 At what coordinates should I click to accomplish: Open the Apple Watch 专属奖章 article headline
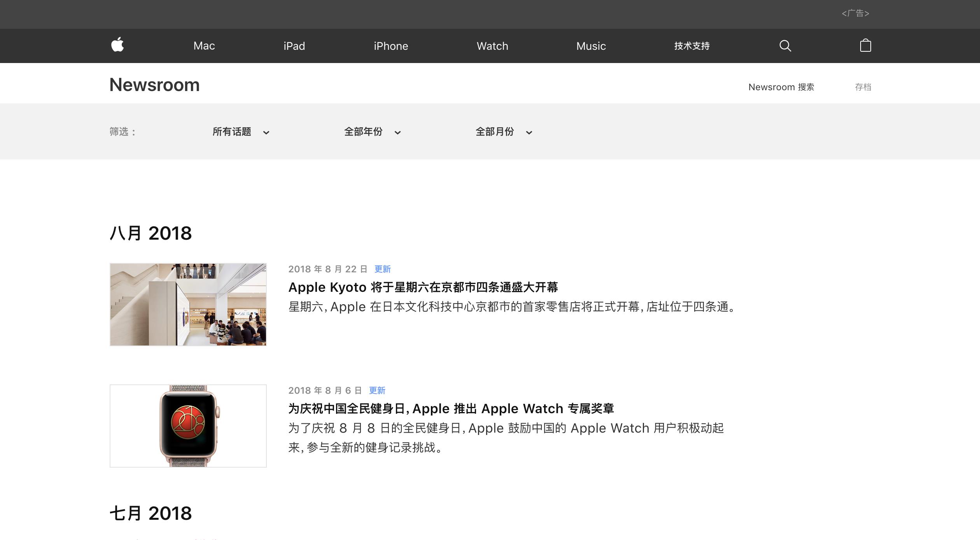click(451, 409)
